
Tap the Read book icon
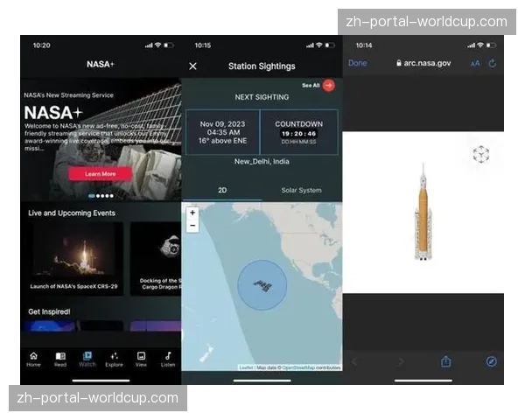pyautogui.click(x=60, y=357)
